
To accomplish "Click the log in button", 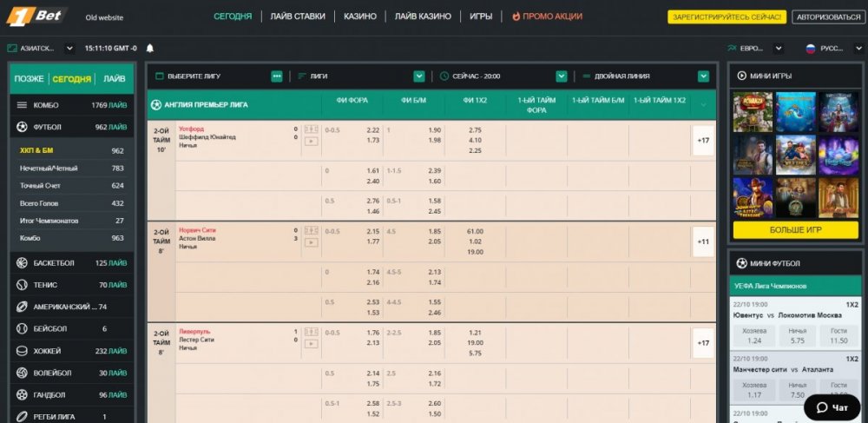I will pos(829,17).
